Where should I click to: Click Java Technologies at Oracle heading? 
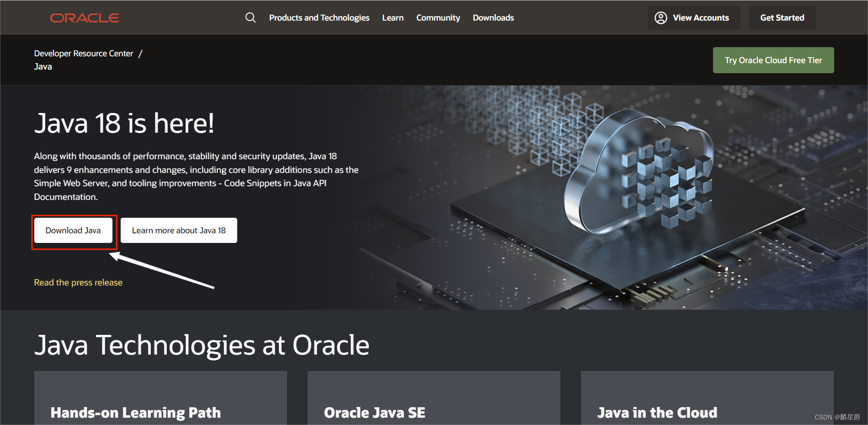pyautogui.click(x=202, y=345)
